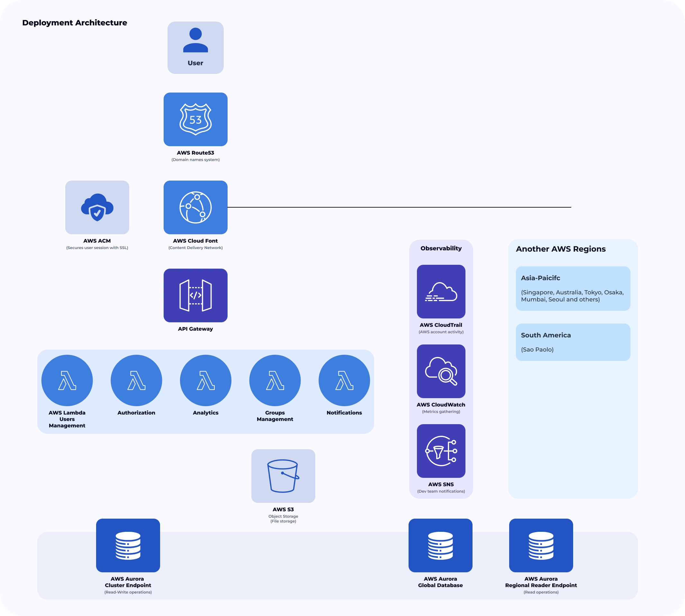Click the AWS CloudTrail icon
Screen dimensions: 685x616
441,291
